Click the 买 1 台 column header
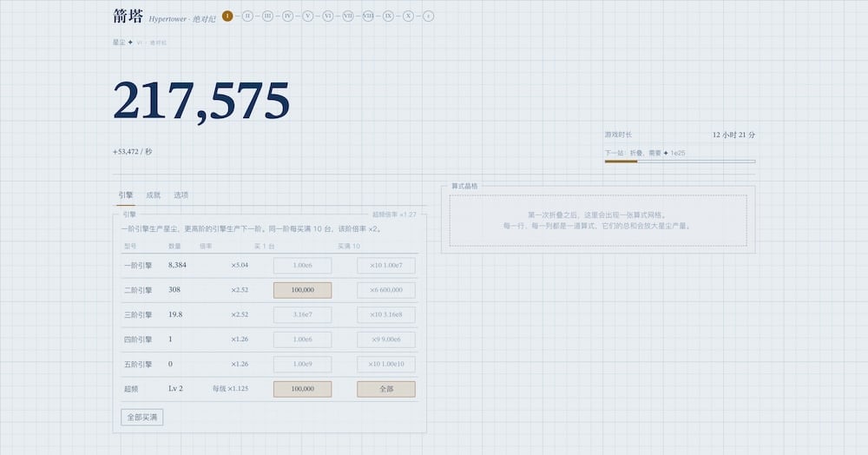 [x=265, y=246]
